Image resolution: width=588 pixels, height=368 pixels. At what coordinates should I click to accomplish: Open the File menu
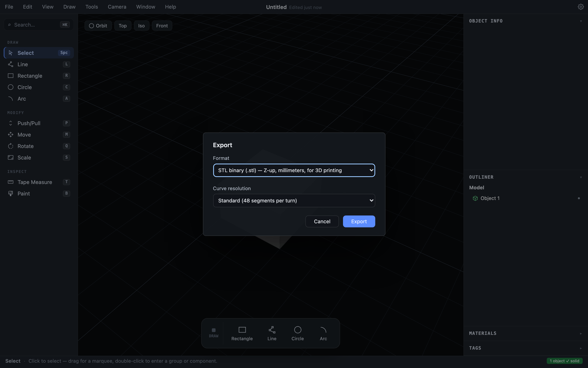[9, 7]
